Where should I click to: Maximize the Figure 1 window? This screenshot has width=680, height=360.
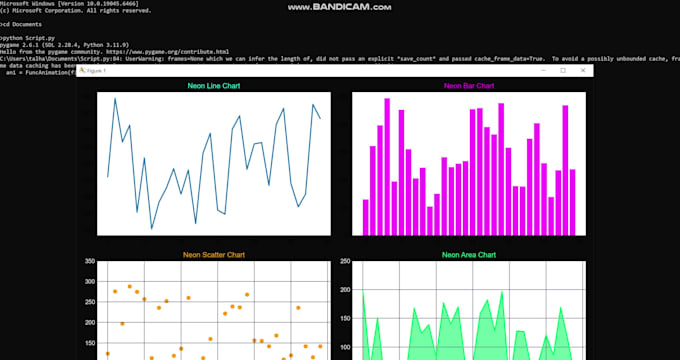[x=563, y=70]
